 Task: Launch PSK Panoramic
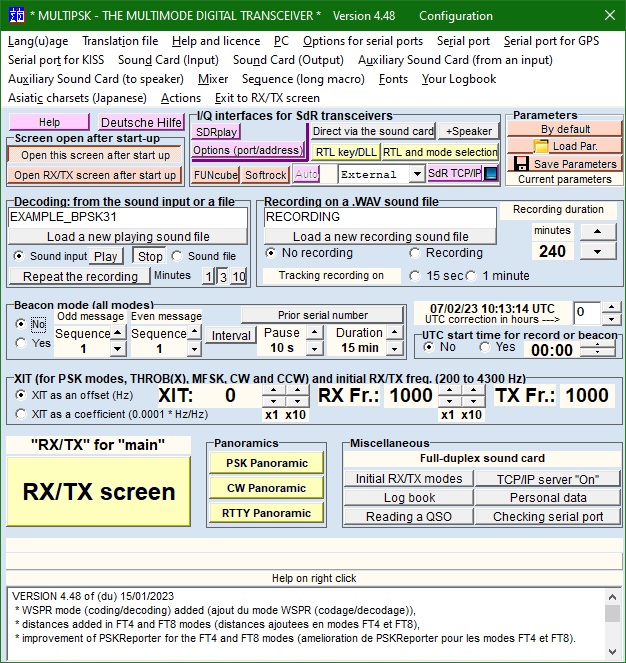click(266, 463)
